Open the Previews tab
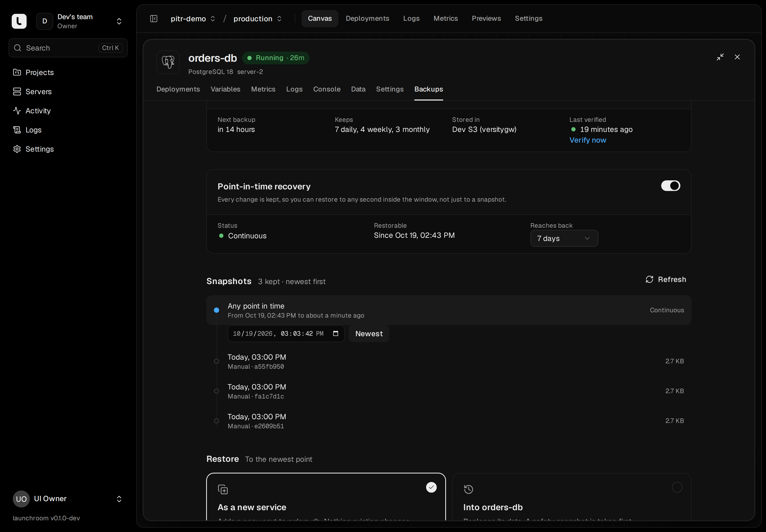The height and width of the screenshot is (532, 766). (486, 18)
